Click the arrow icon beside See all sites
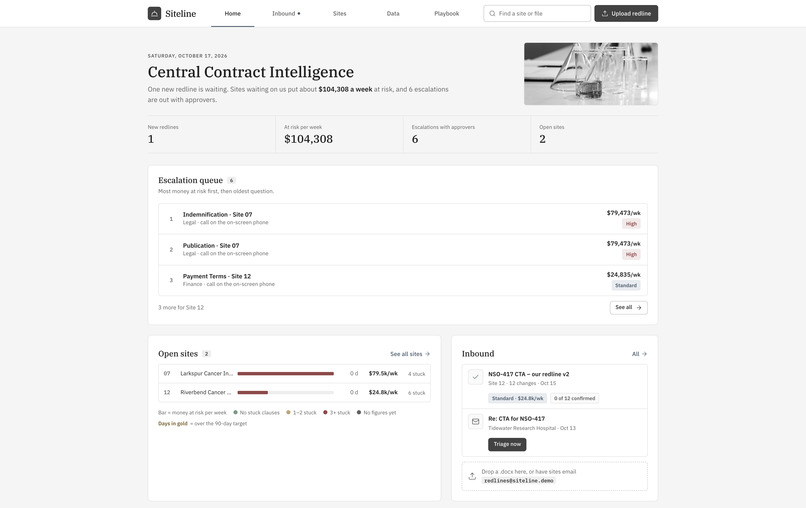 coord(428,354)
